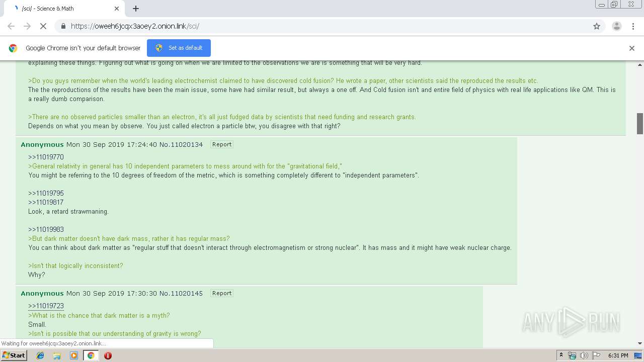The height and width of the screenshot is (362, 644).
Task: Click the network tray icon
Action: point(572,355)
